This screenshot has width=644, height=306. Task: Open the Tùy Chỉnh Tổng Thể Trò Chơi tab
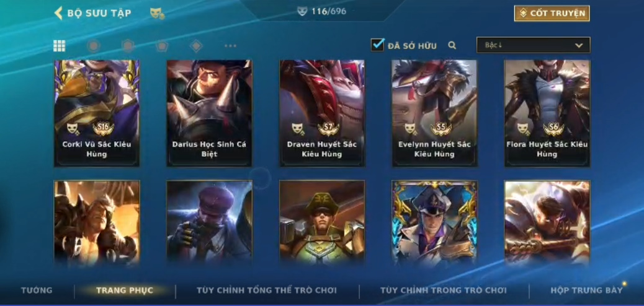[267, 291]
